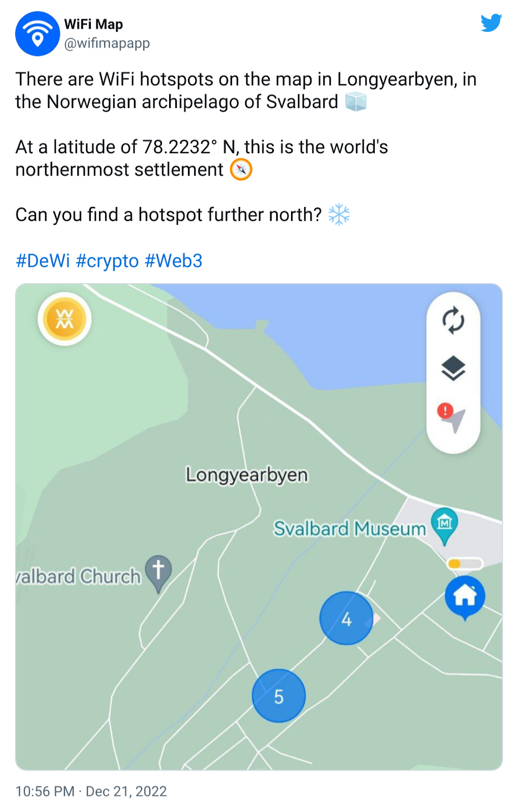Screen dimensions: 518x812
Task: Open the #crypto hashtag
Action: (x=107, y=261)
